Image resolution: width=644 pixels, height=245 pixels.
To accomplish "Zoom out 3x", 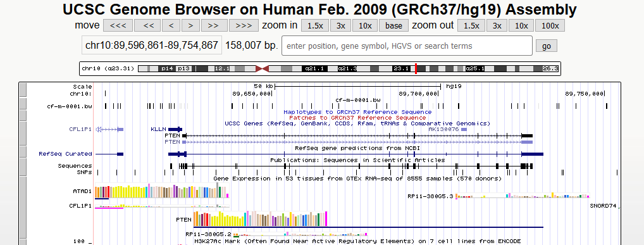I will [497, 25].
